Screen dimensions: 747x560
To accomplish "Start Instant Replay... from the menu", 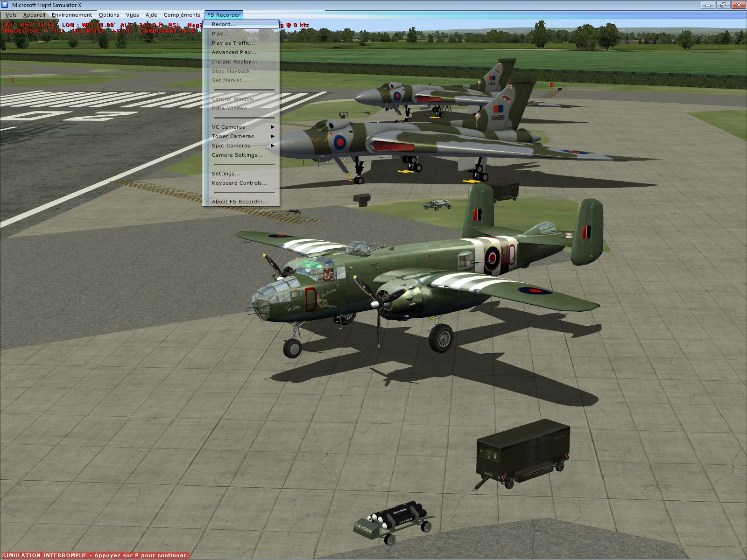I will point(234,62).
